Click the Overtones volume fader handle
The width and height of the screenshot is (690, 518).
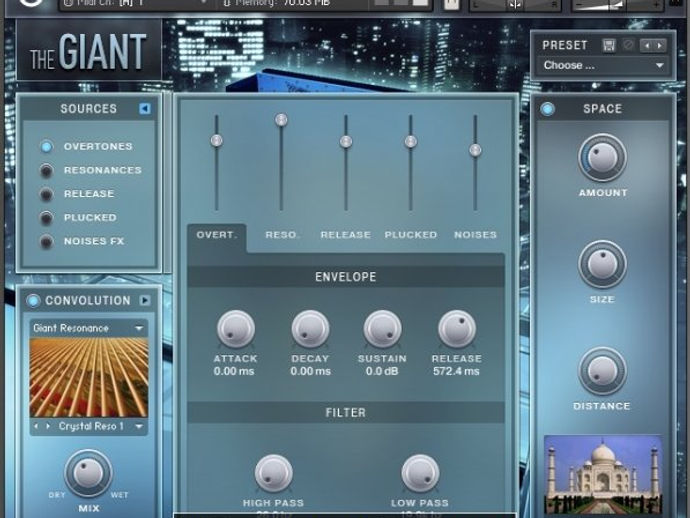(216, 140)
